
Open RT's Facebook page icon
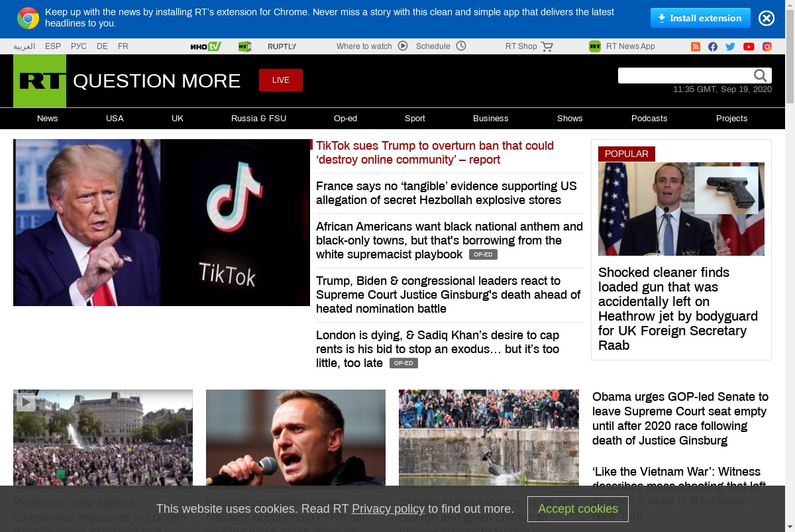[x=713, y=46]
